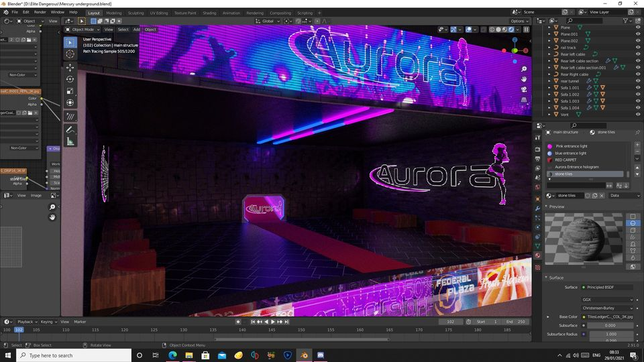644x362 pixels.
Task: Click the pan hand icon in 3D viewport
Action: [524, 79]
